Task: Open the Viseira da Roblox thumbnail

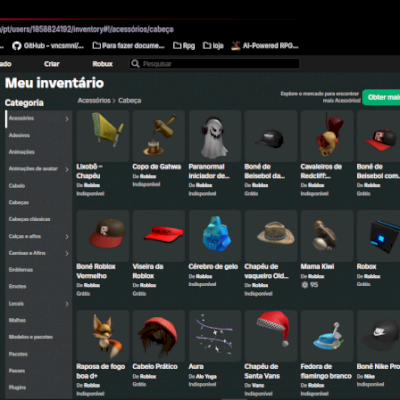Action: point(159,236)
